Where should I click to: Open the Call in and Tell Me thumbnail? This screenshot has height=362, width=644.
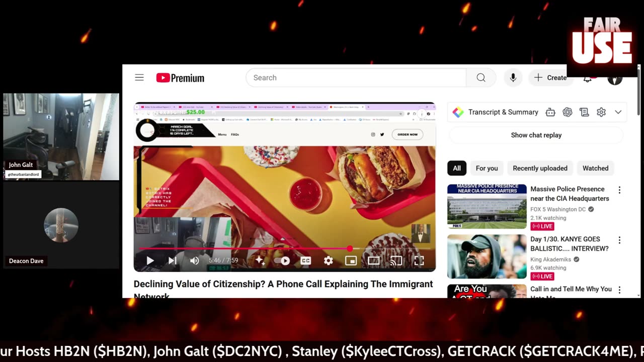coord(487,291)
